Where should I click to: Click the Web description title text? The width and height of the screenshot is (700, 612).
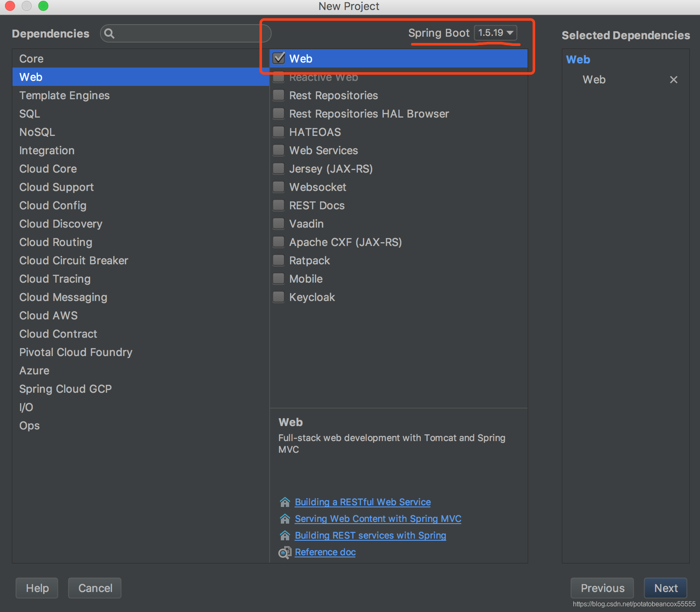tap(290, 422)
